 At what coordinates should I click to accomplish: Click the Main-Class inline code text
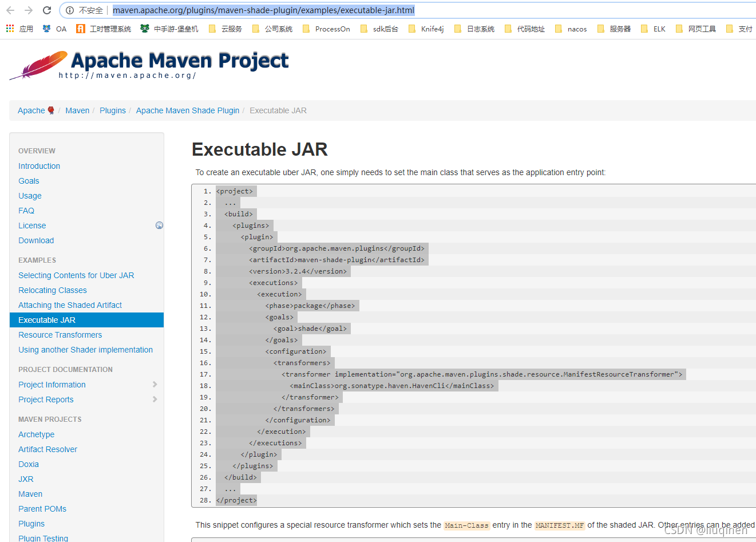tap(466, 525)
